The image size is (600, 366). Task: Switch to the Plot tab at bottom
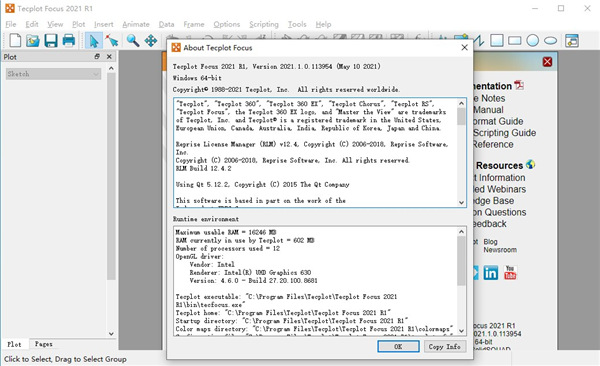tap(15, 344)
